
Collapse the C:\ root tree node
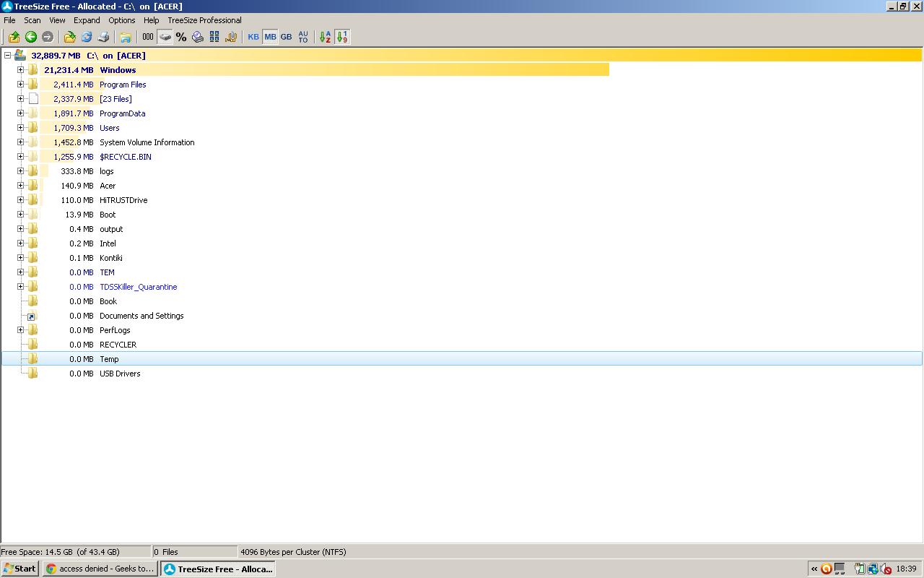point(7,56)
